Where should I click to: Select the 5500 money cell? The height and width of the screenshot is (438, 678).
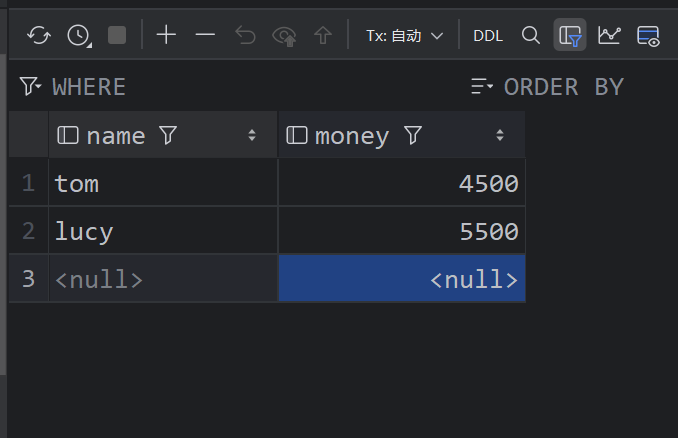tap(402, 230)
